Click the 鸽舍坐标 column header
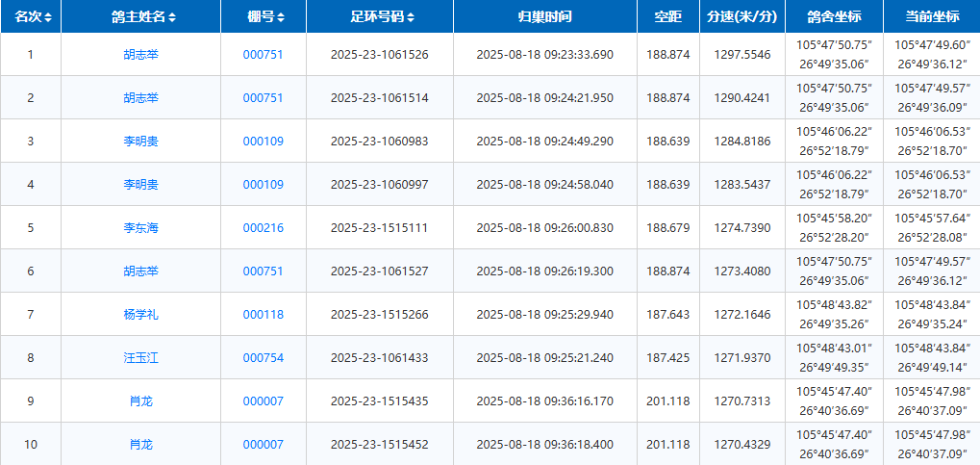 click(x=833, y=17)
